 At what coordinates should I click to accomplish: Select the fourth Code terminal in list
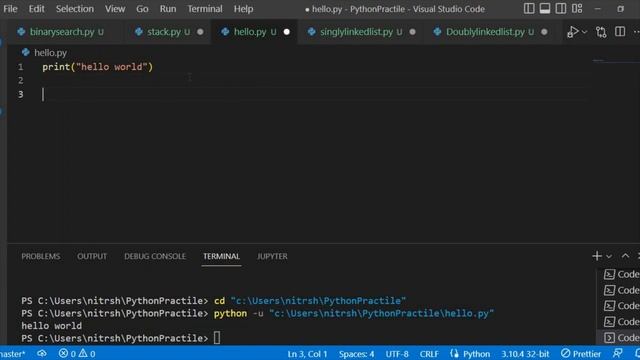coord(621,322)
